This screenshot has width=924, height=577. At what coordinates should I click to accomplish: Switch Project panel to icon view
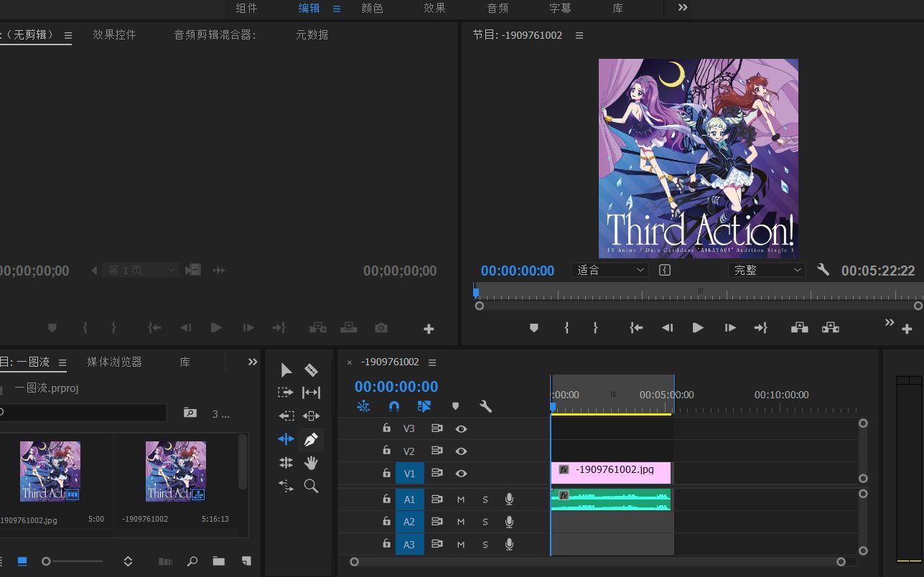(x=22, y=561)
